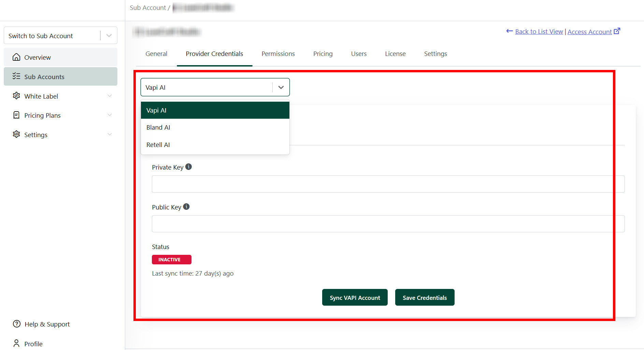Click the Save Credentials button
The width and height of the screenshot is (644, 350).
click(x=425, y=297)
